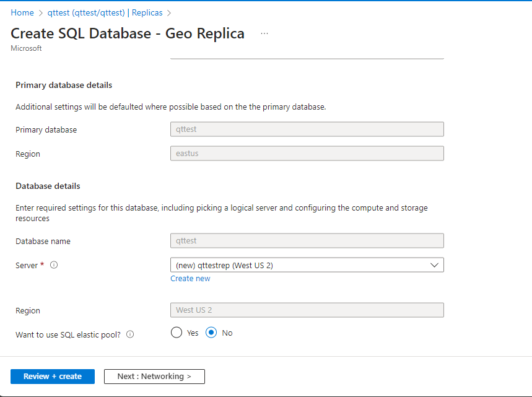
Task: Open the more options ellipsis beside title
Action: (x=264, y=33)
